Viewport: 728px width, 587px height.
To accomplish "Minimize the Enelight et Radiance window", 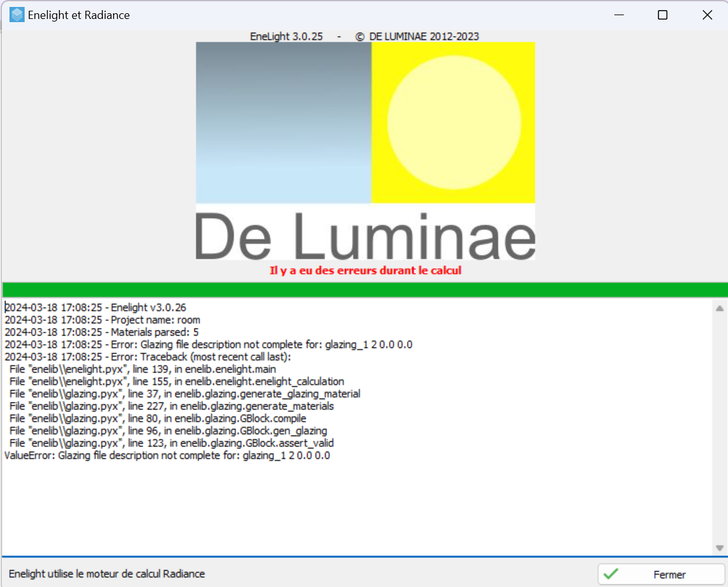I will click(618, 15).
